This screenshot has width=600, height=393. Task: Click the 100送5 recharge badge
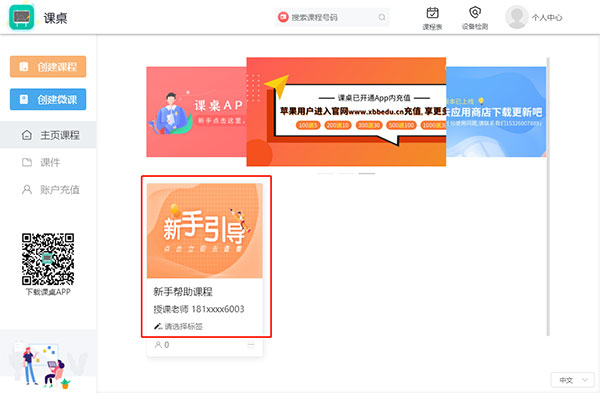pyautogui.click(x=308, y=125)
